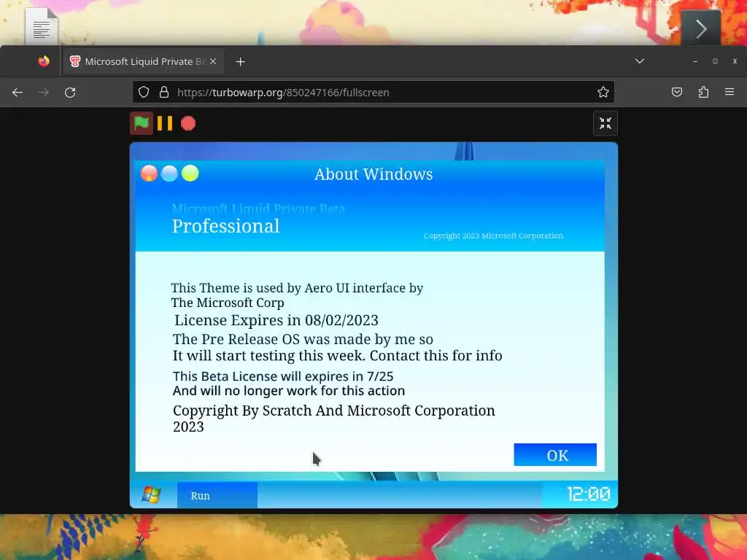Minimize the Firefox window

695,61
